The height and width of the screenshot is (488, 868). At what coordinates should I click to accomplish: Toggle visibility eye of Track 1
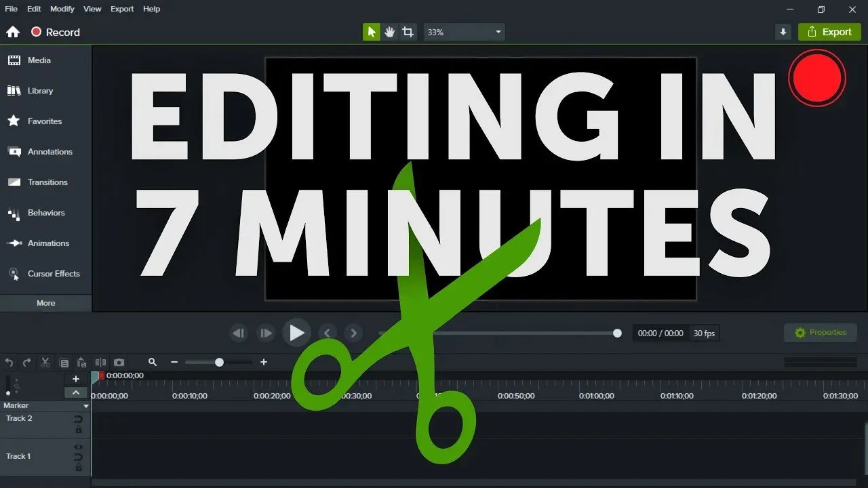pos(79,447)
